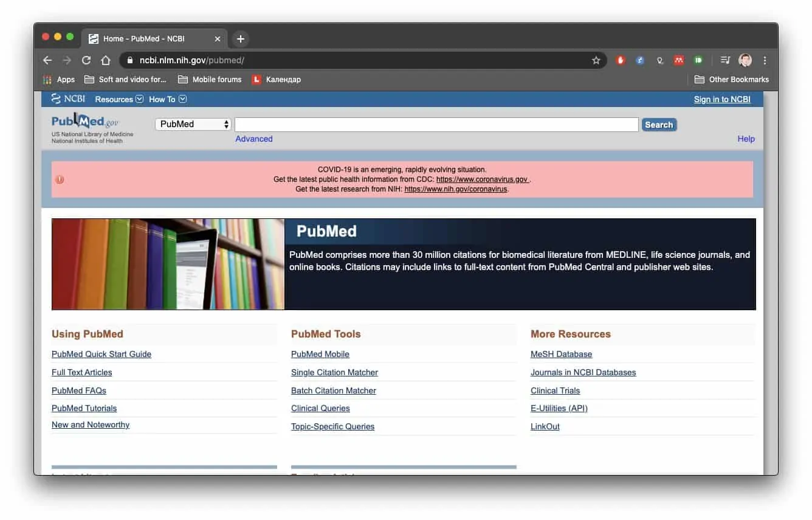The height and width of the screenshot is (520, 812).
Task: Open the PubMed database selector
Action: [x=193, y=124]
